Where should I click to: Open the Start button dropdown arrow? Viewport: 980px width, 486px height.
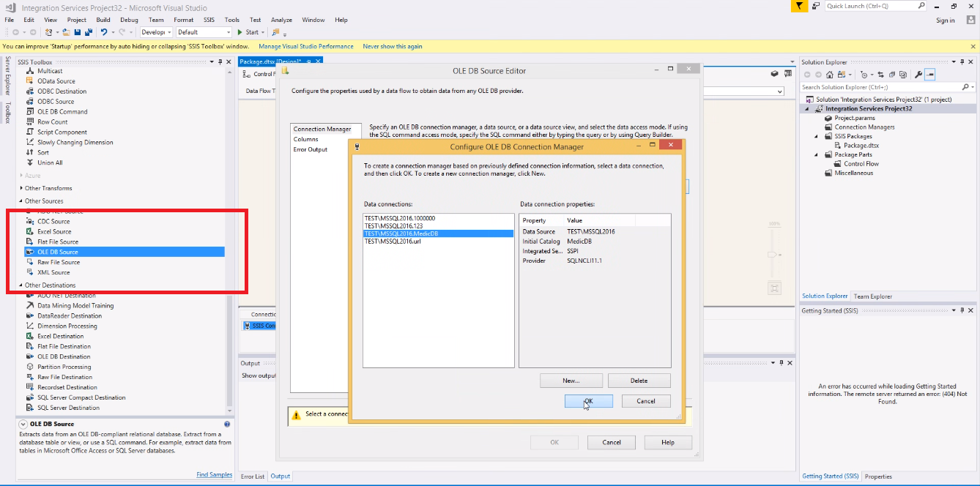tap(264, 32)
